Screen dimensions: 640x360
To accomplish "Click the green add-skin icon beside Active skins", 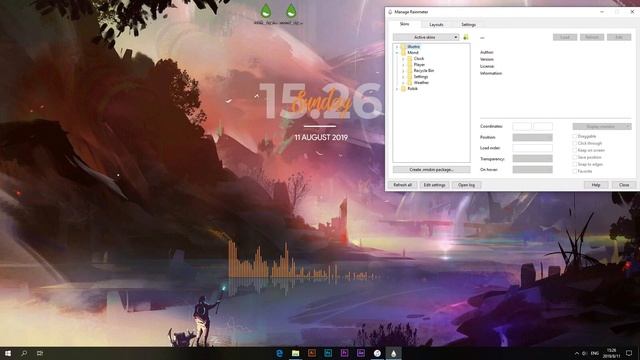I will 466,37.
